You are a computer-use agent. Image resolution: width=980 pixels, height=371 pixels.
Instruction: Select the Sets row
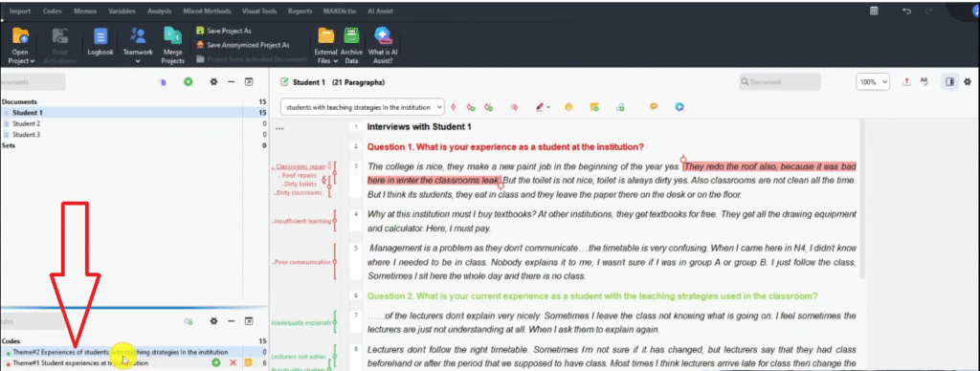coord(134,145)
